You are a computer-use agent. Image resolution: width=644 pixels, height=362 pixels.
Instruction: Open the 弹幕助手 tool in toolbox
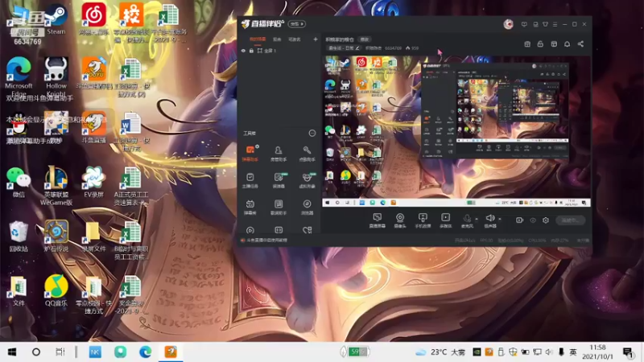coord(250,154)
